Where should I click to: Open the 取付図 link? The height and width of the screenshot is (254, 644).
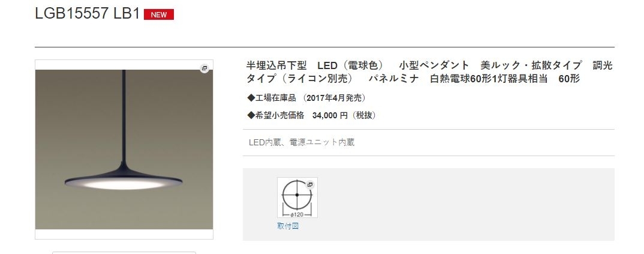[287, 226]
